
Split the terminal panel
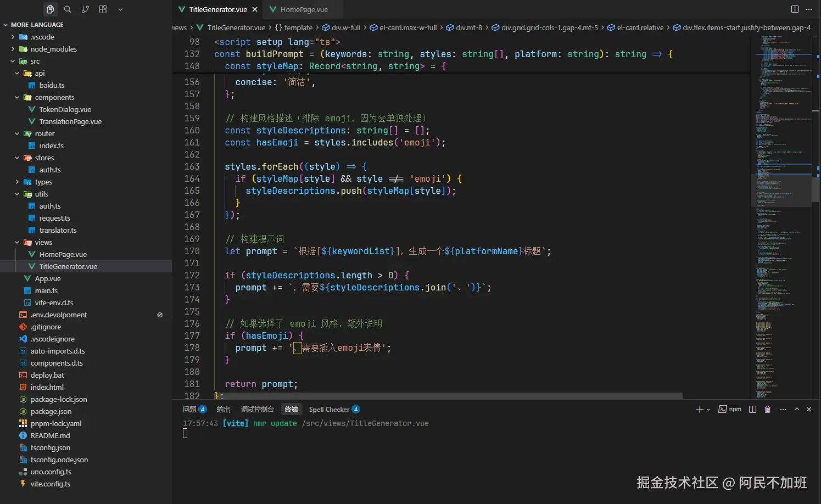click(x=752, y=410)
